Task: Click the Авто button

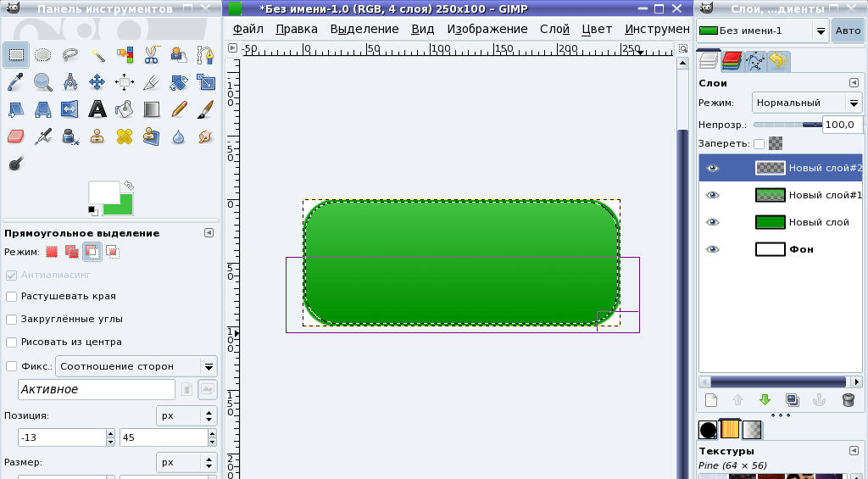Action: tap(848, 31)
